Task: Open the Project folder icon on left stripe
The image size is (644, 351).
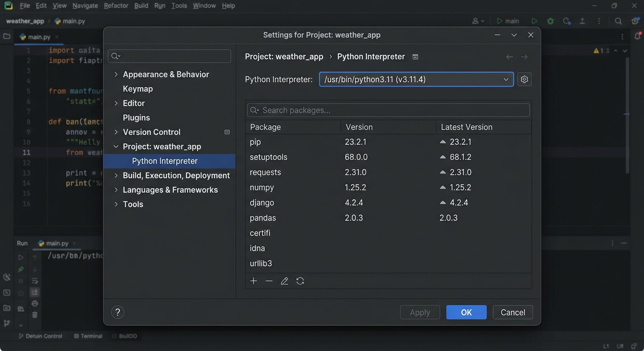Action: coord(7,36)
